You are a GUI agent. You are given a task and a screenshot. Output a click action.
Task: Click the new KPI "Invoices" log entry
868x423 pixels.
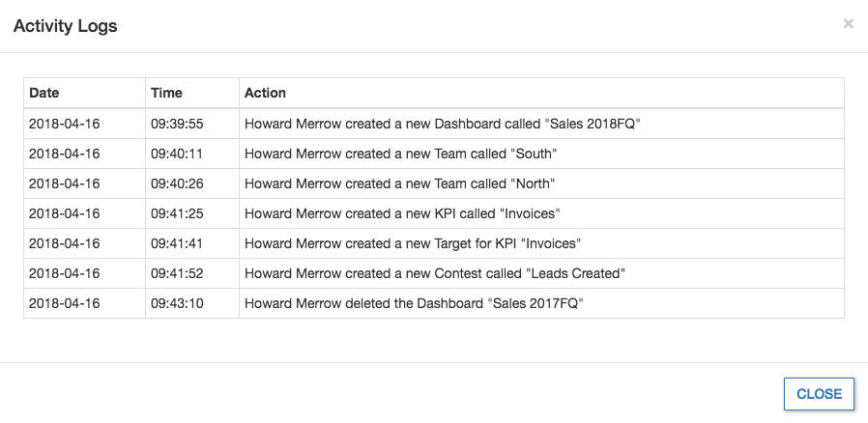[402, 213]
